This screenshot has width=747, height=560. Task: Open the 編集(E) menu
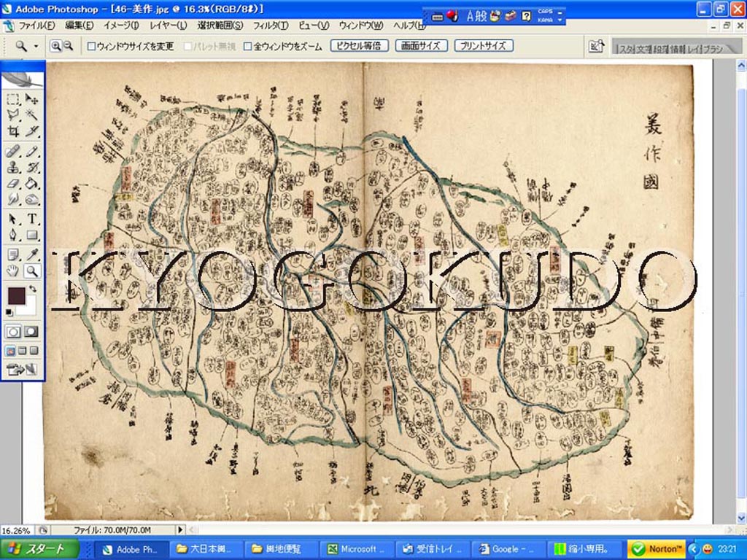point(79,26)
